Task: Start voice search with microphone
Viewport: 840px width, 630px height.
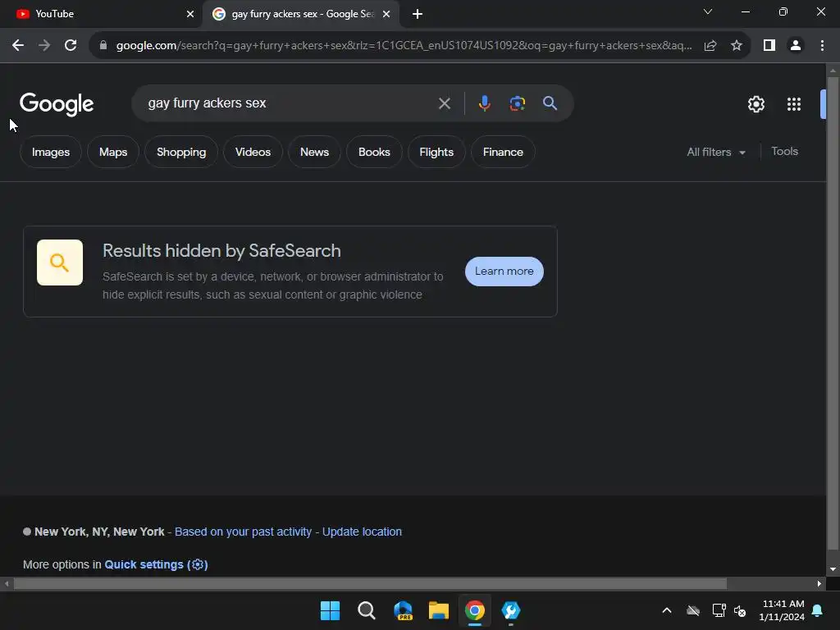Action: click(484, 103)
